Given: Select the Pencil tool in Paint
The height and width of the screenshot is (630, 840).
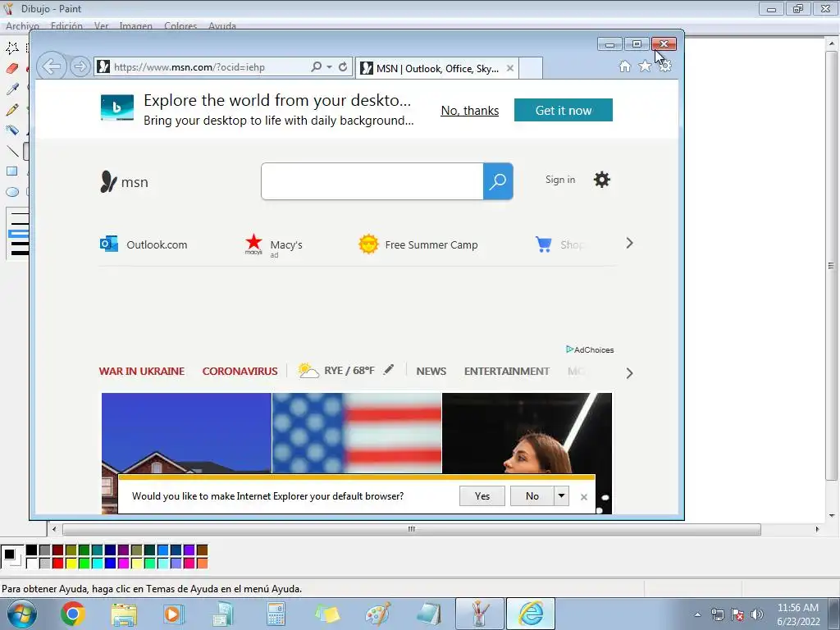Looking at the screenshot, I should [x=11, y=110].
